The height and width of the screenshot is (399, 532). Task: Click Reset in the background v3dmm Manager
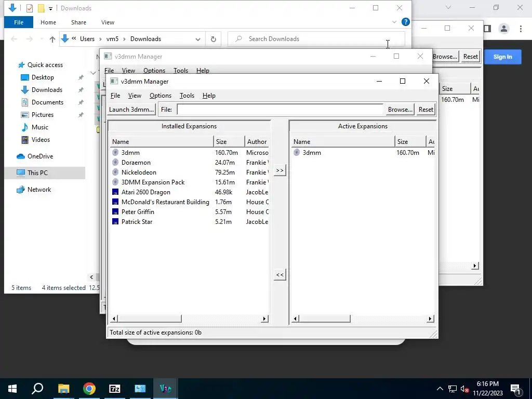point(470,57)
